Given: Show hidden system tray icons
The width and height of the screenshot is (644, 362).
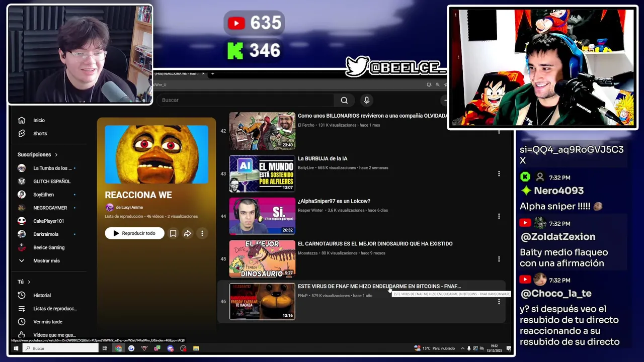Looking at the screenshot, I should (x=463, y=348).
